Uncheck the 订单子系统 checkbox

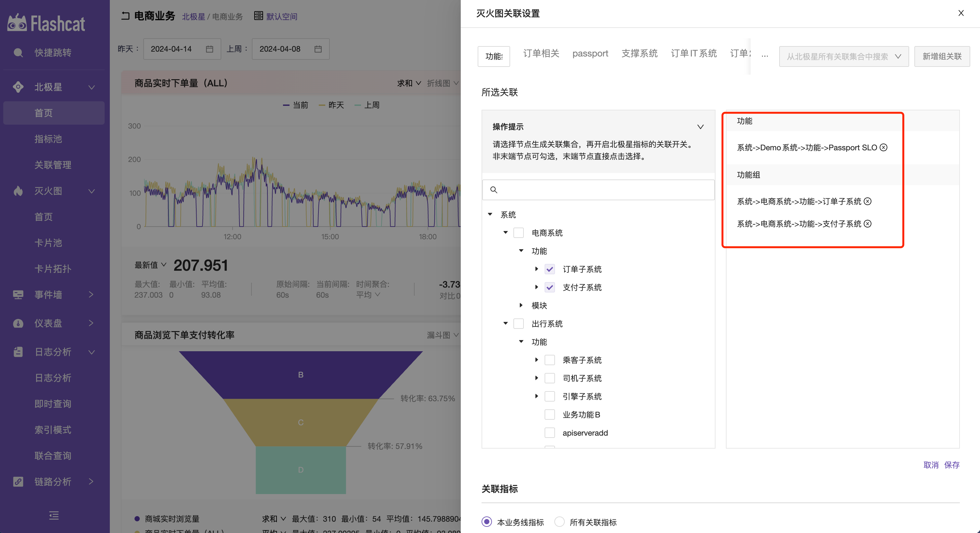click(549, 269)
